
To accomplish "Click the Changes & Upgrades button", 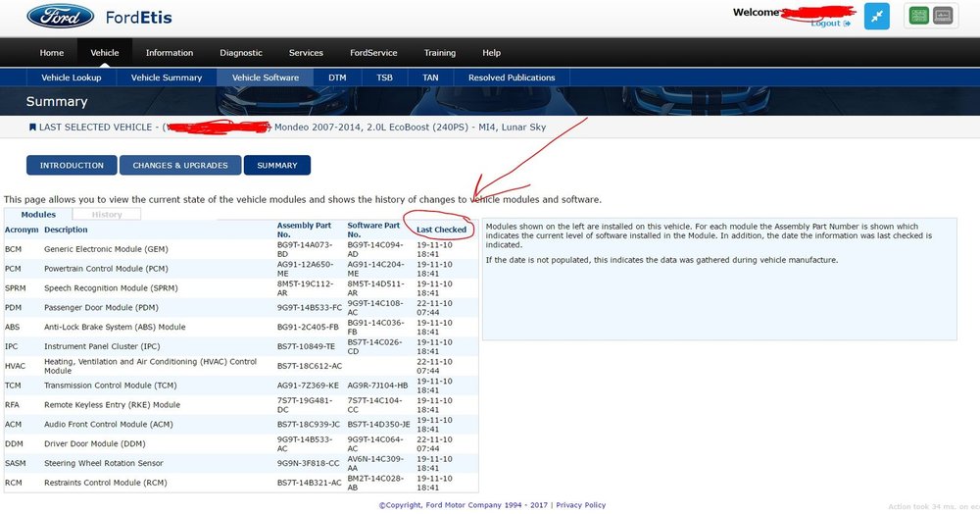I will pyautogui.click(x=180, y=165).
